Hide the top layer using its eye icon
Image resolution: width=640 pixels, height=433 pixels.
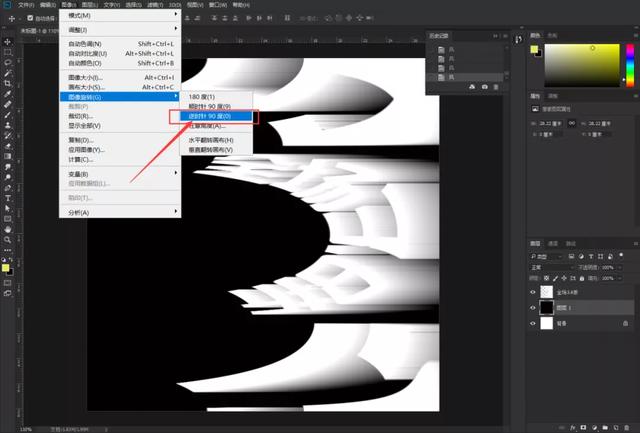pyautogui.click(x=532, y=294)
